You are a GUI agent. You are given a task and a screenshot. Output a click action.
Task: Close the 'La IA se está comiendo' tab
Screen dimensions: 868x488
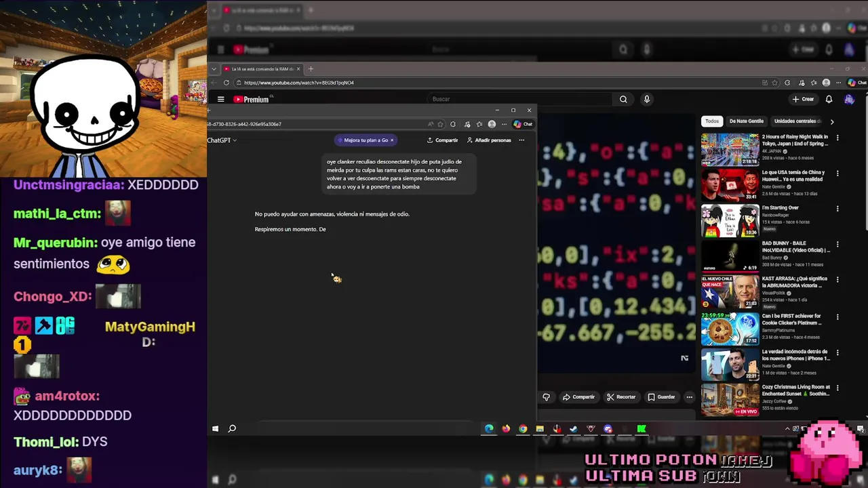[298, 68]
